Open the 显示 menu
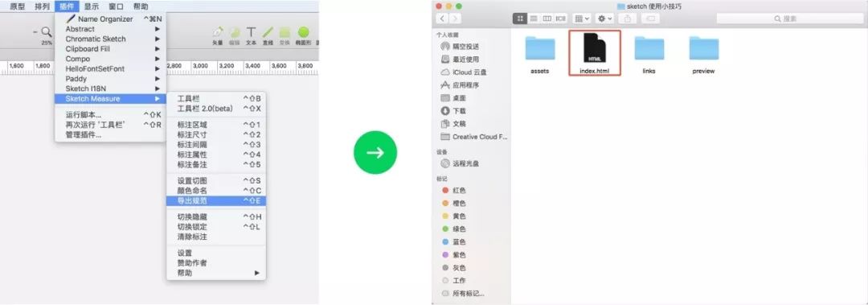 [x=92, y=6]
